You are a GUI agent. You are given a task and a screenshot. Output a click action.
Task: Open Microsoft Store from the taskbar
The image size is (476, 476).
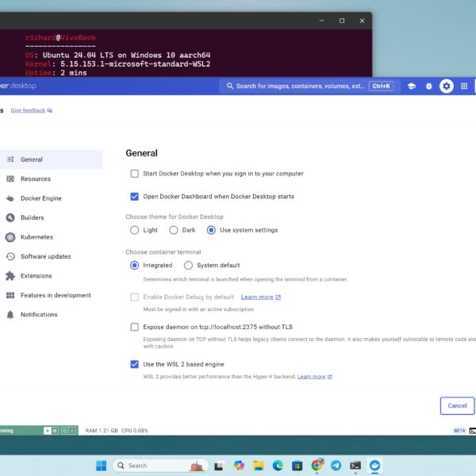click(297, 466)
